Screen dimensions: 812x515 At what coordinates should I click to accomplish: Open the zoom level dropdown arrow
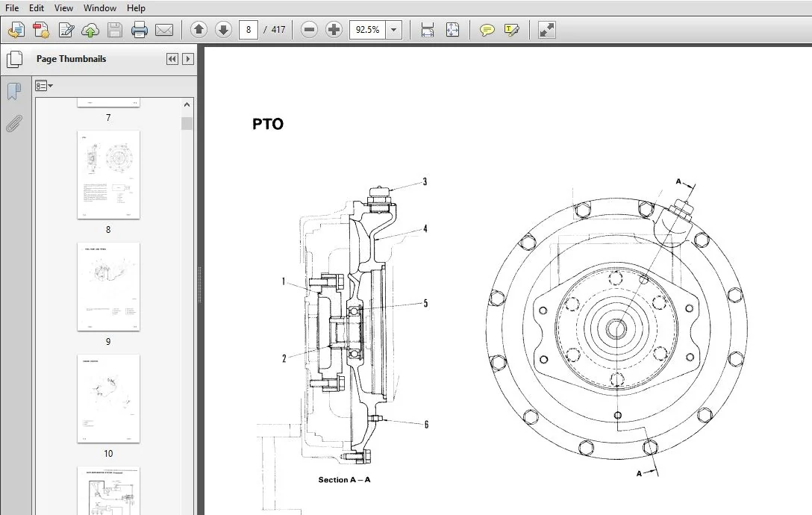click(x=394, y=30)
